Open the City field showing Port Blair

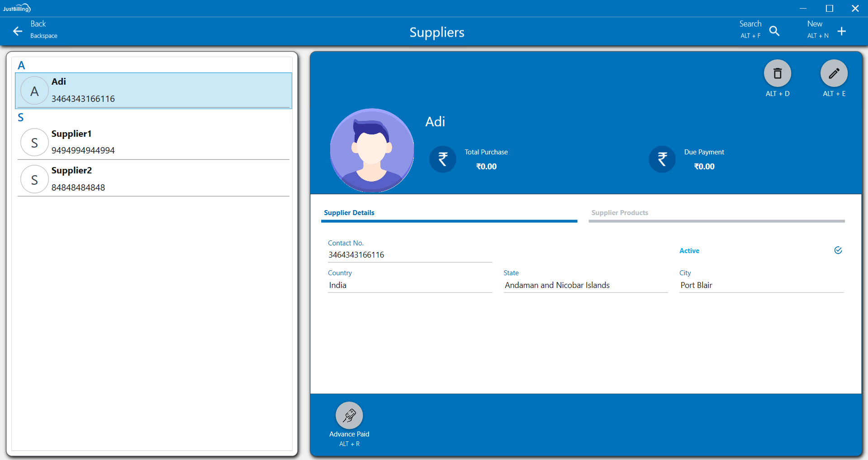point(761,285)
